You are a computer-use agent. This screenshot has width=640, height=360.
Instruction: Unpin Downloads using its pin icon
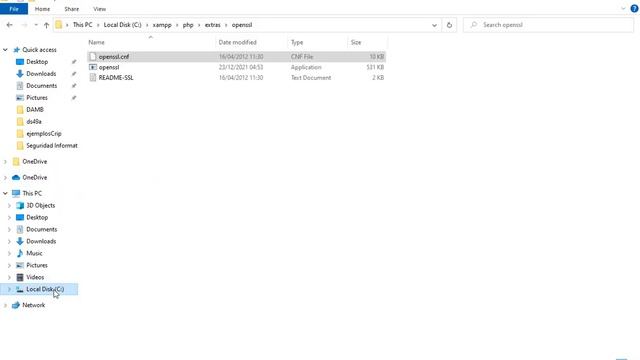pyautogui.click(x=74, y=74)
